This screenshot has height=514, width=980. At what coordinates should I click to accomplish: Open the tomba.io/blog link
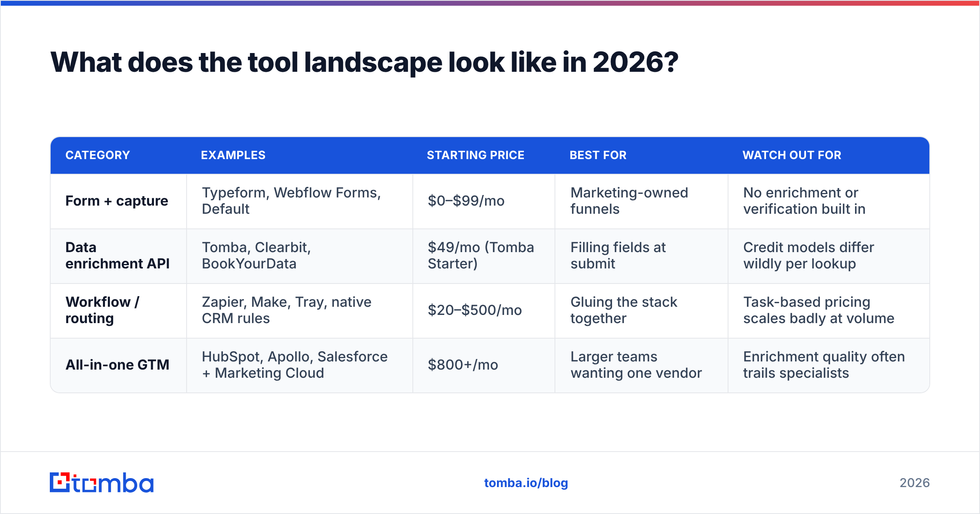526,483
